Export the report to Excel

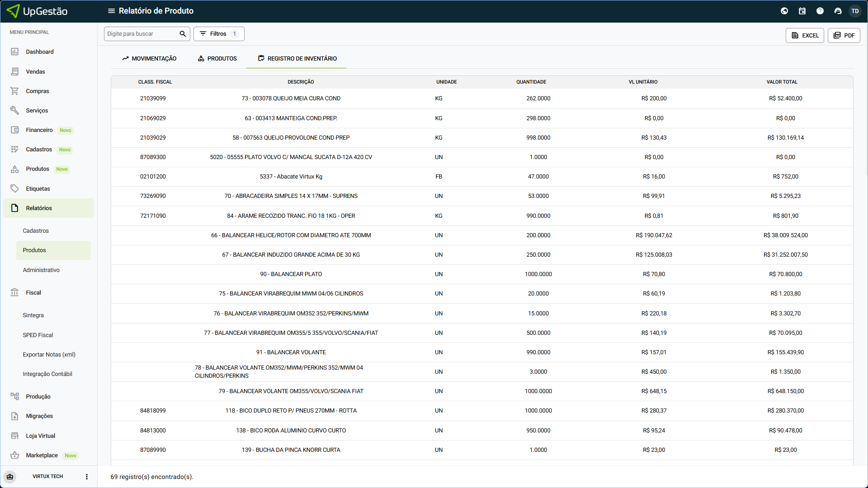(805, 35)
